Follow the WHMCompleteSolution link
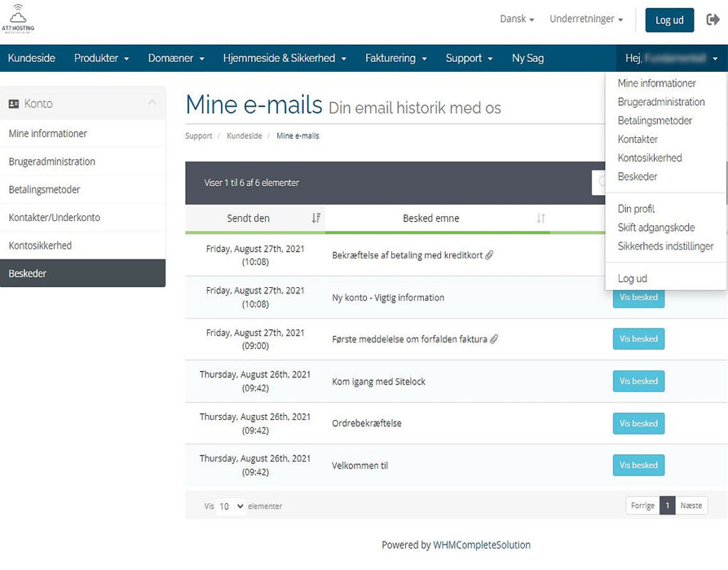The width and height of the screenshot is (728, 570). click(x=481, y=545)
